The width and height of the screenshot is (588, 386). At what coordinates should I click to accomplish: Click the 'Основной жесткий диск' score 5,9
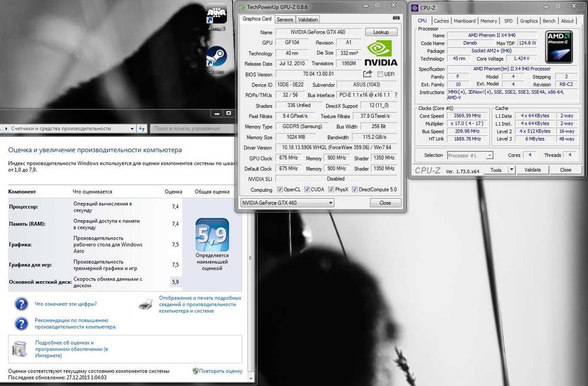175,282
